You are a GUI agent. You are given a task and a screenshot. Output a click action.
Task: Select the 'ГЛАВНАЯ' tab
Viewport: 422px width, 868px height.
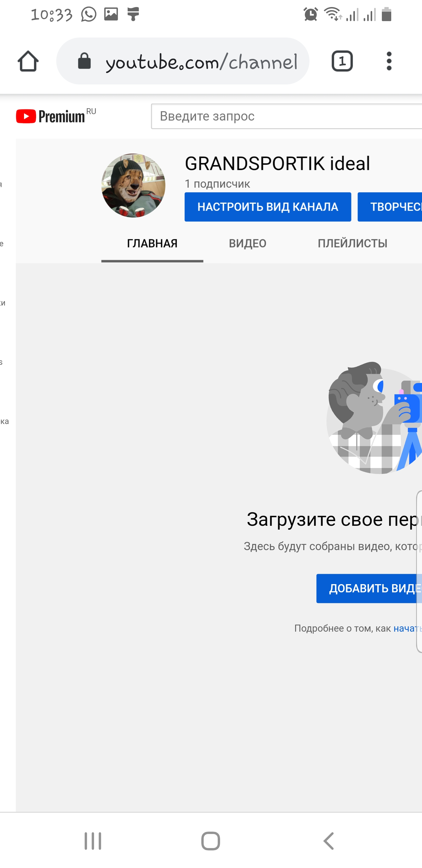click(x=152, y=243)
